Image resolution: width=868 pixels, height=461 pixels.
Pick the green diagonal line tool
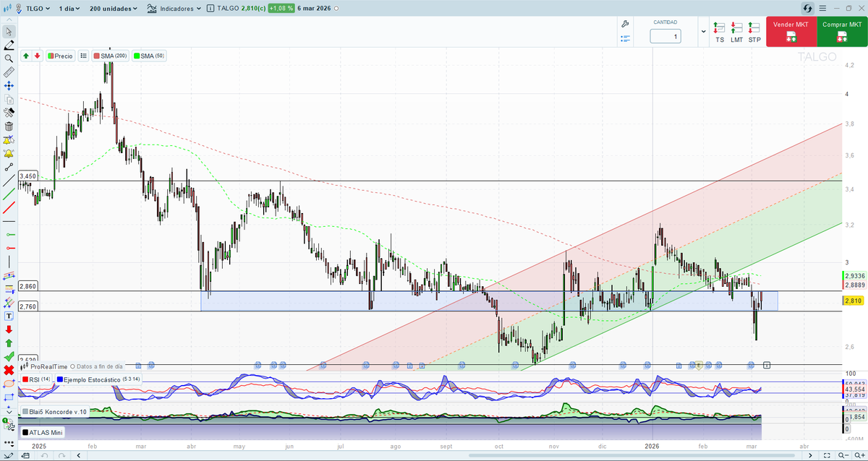click(x=9, y=194)
